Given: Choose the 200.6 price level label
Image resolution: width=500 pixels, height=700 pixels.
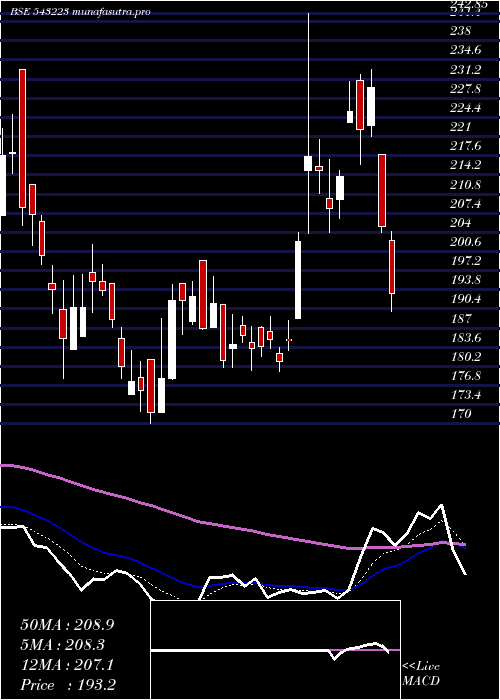Looking at the screenshot, I should coord(466,242).
